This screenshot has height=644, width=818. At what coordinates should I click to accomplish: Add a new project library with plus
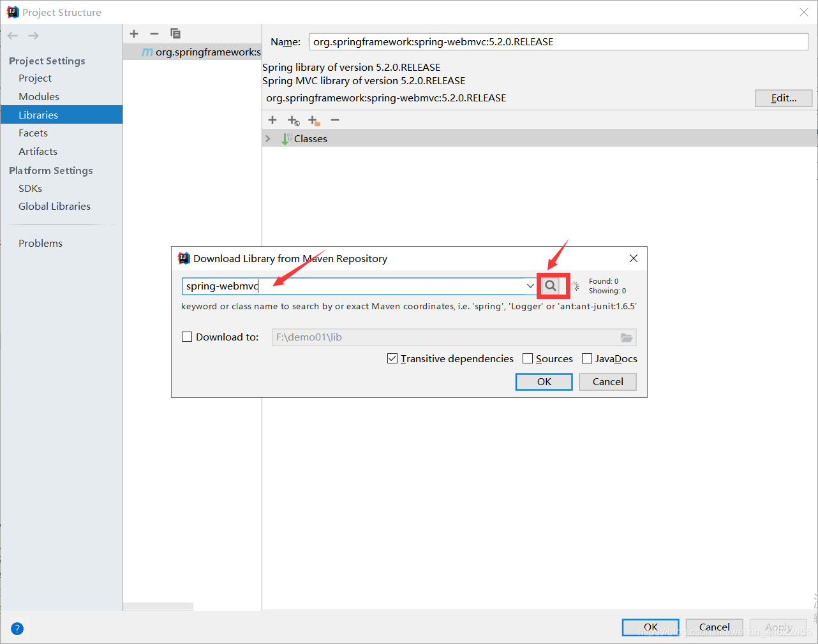coord(134,34)
